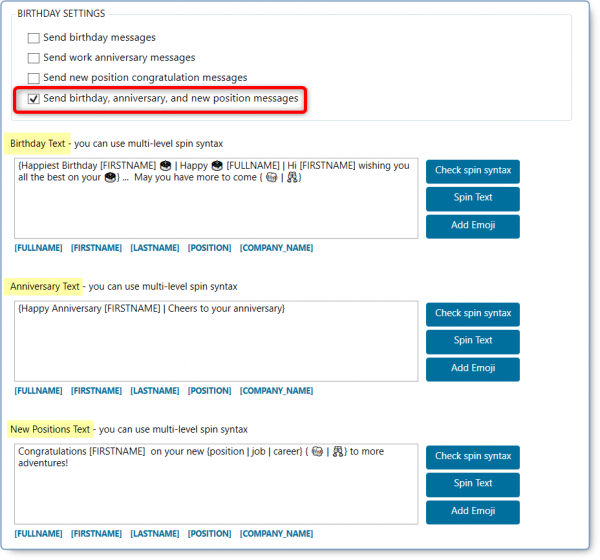The width and height of the screenshot is (600, 560).
Task: Click the highlighted Anniversary Text label
Action: [44, 287]
